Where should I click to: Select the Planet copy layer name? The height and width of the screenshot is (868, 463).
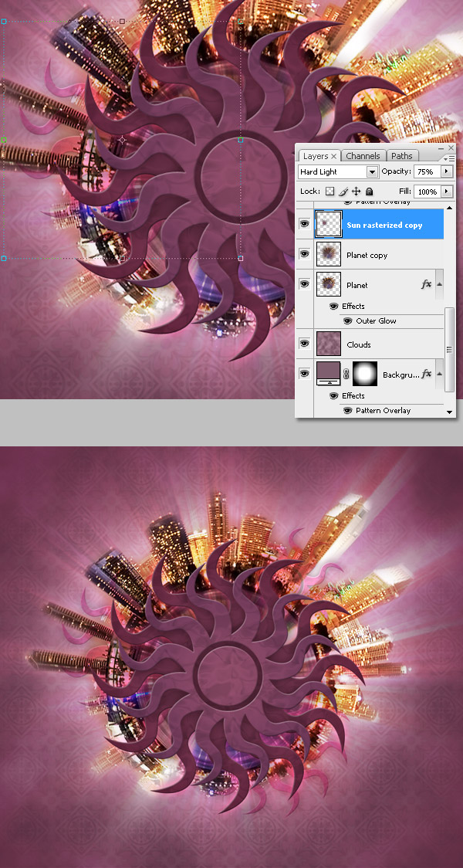[x=367, y=255]
